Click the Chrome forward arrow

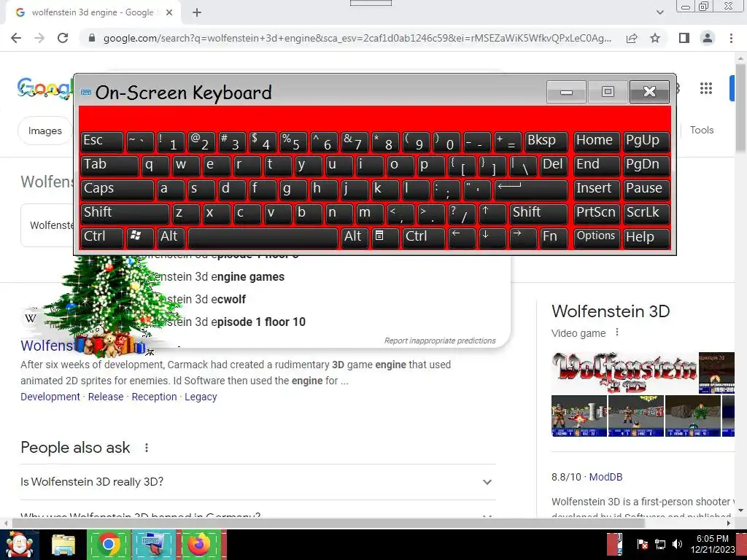click(x=39, y=38)
